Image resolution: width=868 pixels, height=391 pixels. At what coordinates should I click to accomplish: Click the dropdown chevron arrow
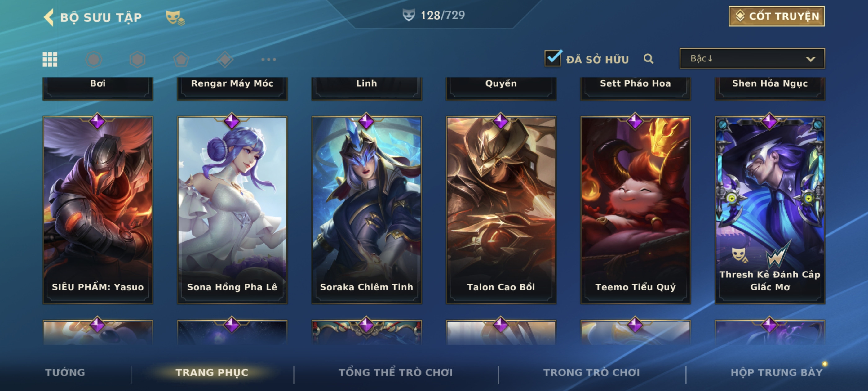tap(810, 59)
